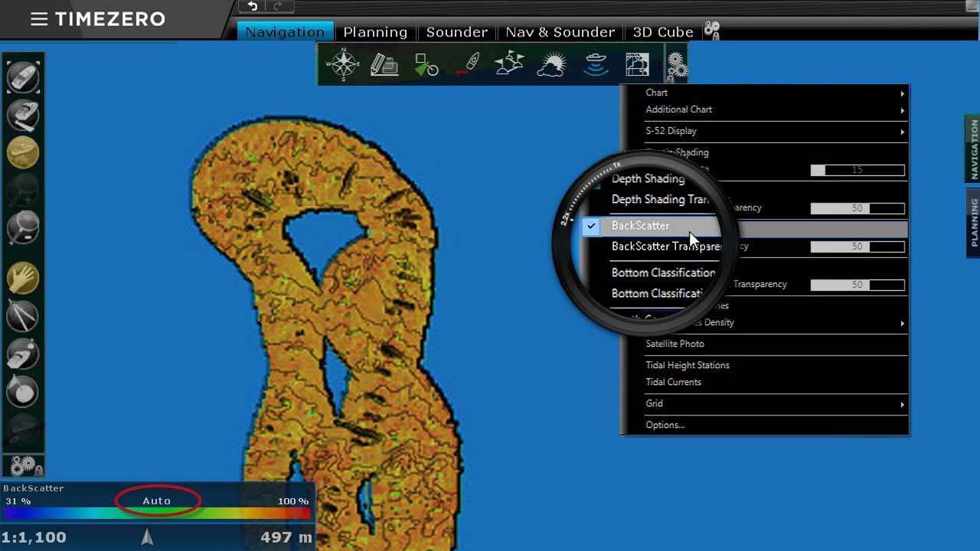
Task: Click the compass rose icon in ribbon
Action: tap(343, 64)
